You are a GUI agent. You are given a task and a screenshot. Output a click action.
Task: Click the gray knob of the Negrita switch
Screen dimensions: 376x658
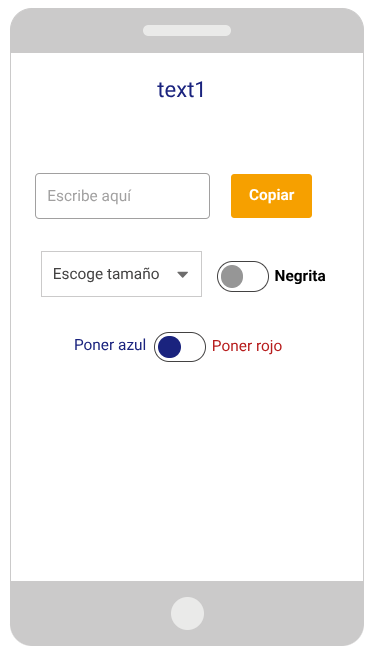click(232, 277)
